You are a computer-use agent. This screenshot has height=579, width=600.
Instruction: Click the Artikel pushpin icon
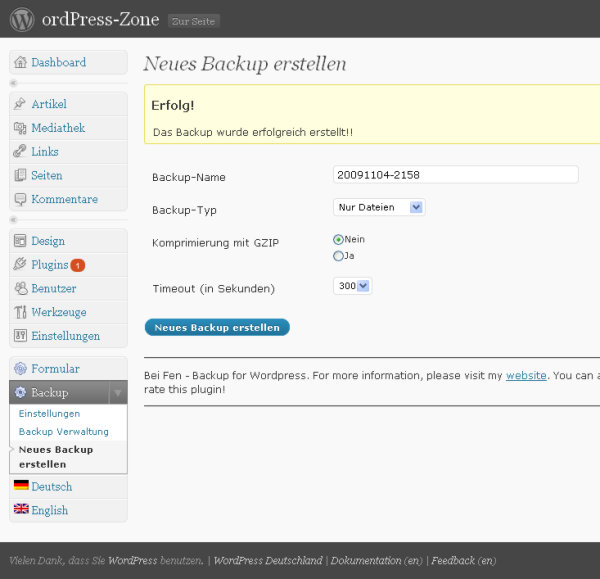coord(20,104)
